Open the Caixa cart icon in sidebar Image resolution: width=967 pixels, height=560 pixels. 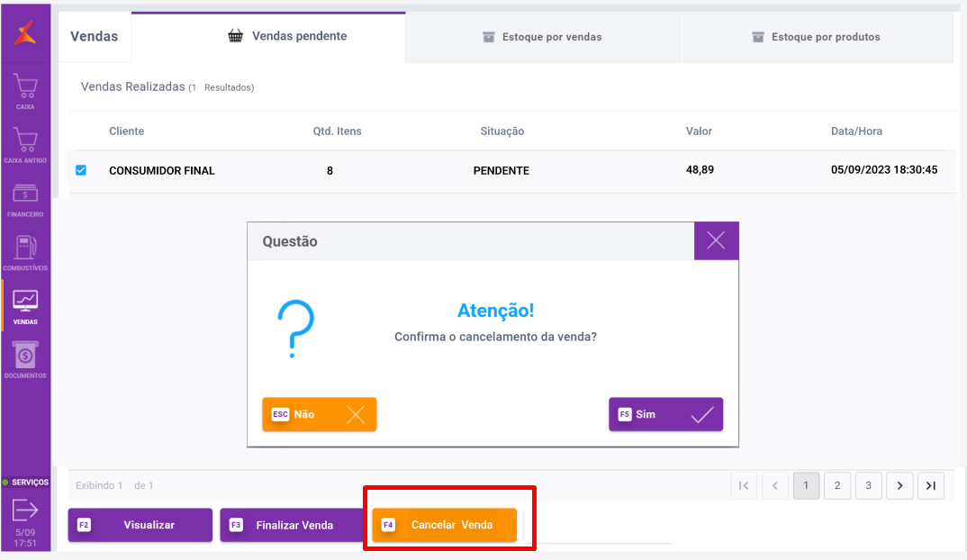coord(25,87)
